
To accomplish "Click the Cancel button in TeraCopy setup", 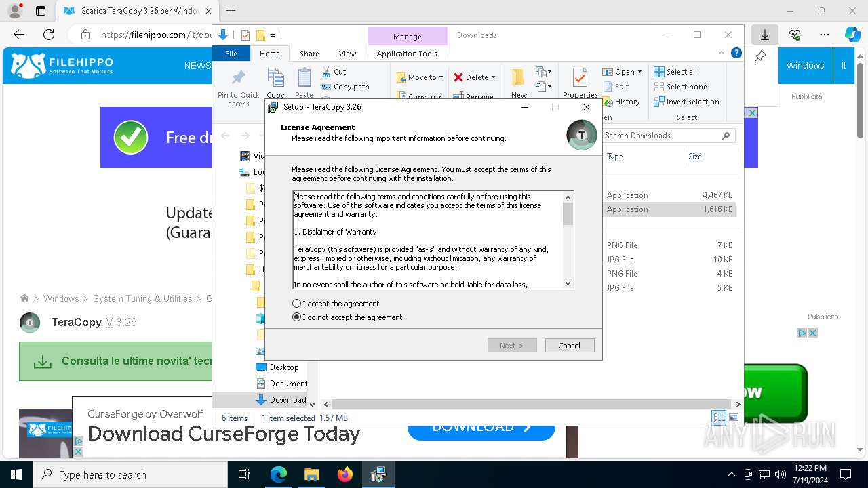I will tap(570, 346).
